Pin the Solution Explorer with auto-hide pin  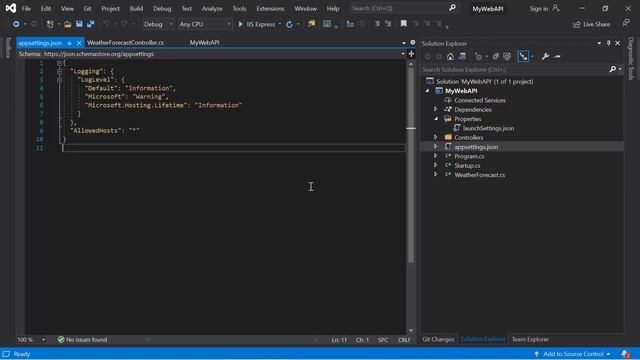pyautogui.click(x=608, y=43)
